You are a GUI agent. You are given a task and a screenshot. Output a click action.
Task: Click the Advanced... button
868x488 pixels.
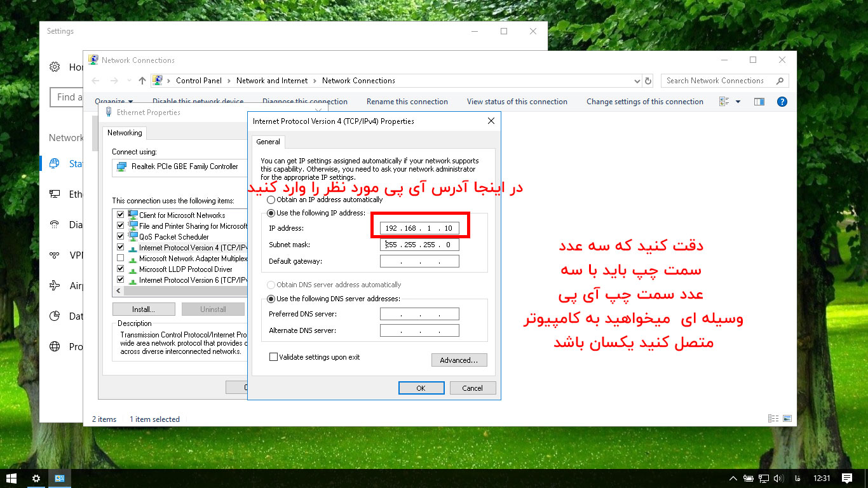pos(459,360)
